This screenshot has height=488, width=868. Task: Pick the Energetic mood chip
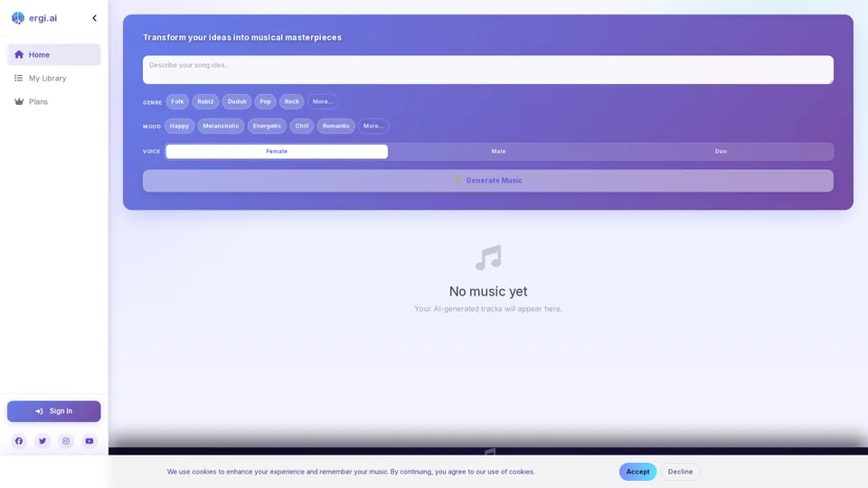coord(267,126)
